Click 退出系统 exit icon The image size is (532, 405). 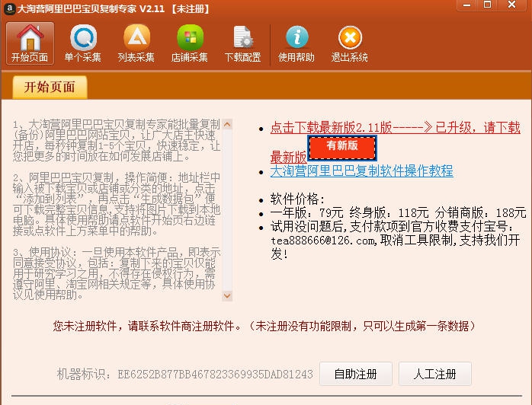click(350, 43)
